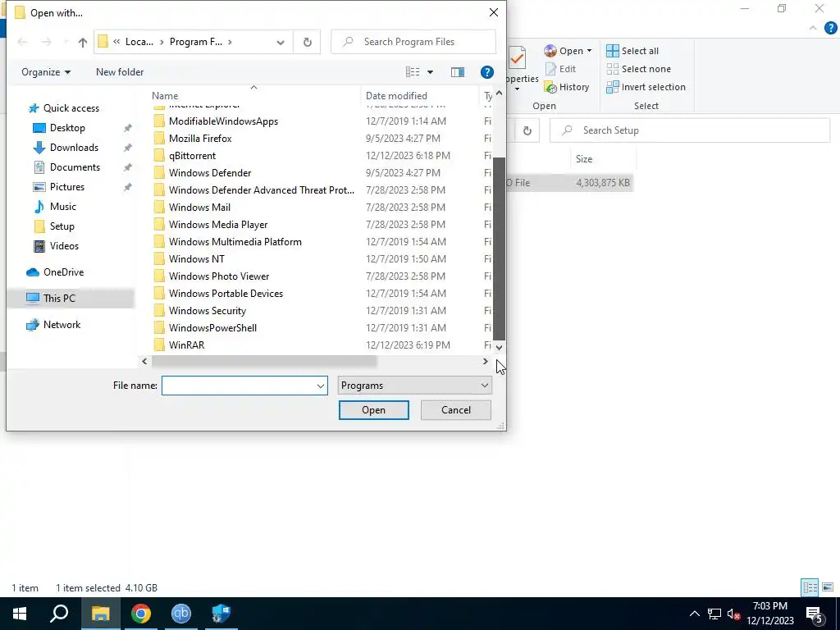Open Videos in the sidebar
840x630 pixels.
click(64, 246)
